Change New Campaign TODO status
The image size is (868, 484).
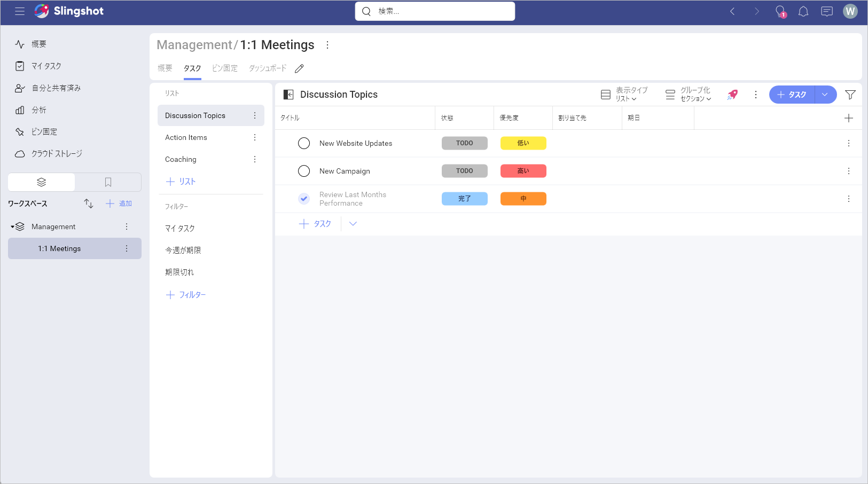point(465,171)
